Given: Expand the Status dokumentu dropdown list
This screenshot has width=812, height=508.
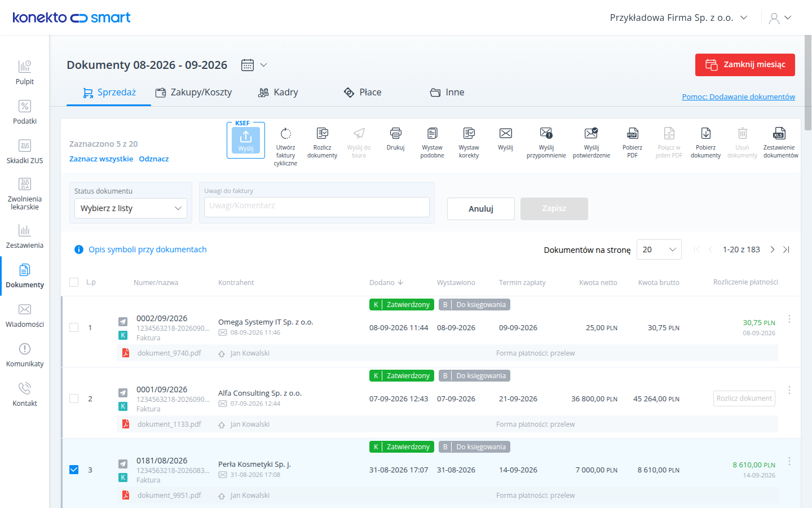Looking at the screenshot, I should coord(131,208).
